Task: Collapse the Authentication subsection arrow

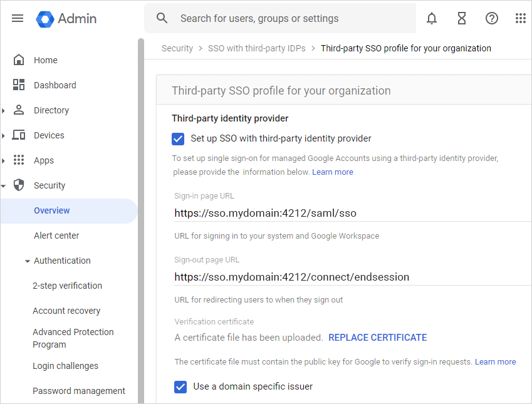Action: click(27, 261)
